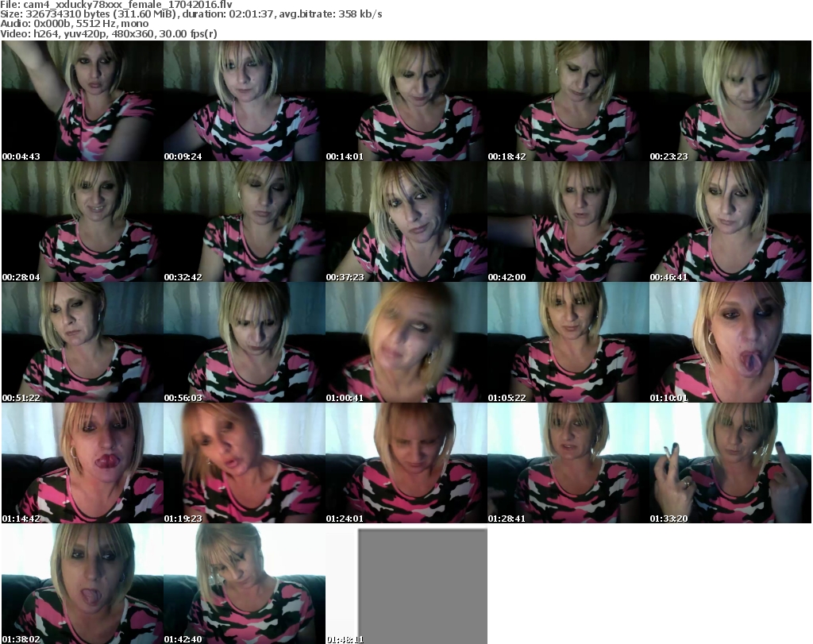
Task: Select the thumbnail stamped 01:05:22
Action: pos(568,342)
